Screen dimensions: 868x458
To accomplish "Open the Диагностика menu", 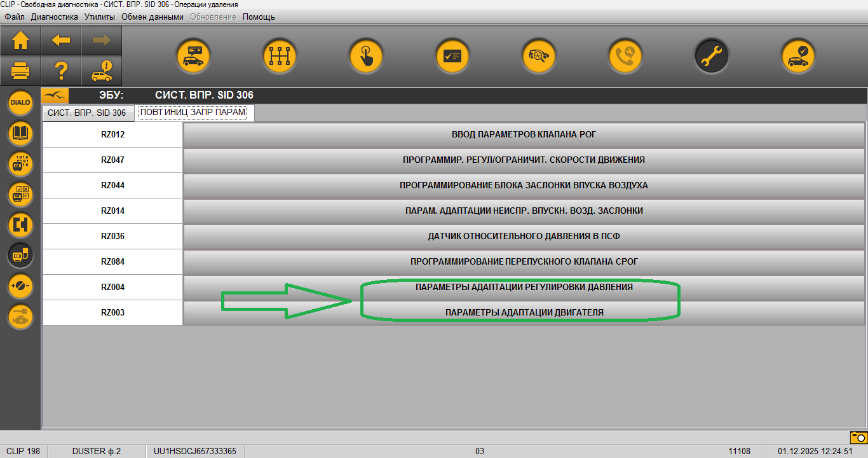I will coord(55,17).
